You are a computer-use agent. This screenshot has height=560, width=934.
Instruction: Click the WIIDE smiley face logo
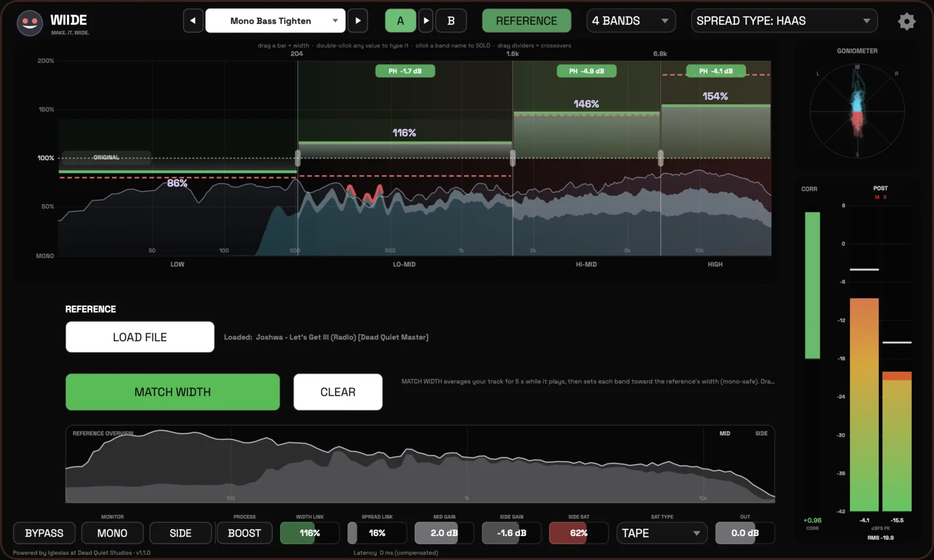(x=30, y=23)
